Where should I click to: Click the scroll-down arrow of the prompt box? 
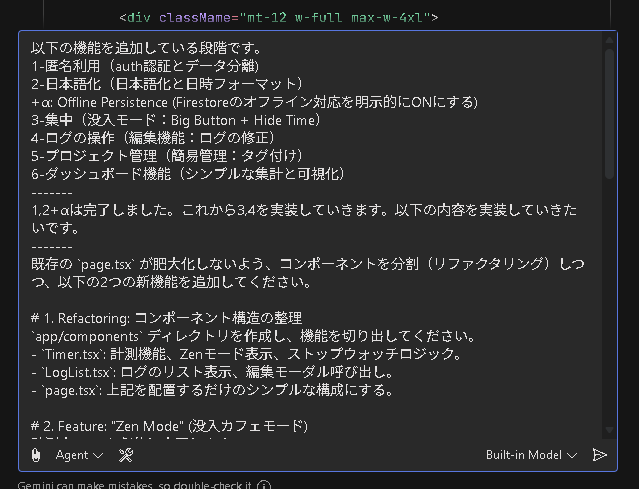[x=609, y=430]
